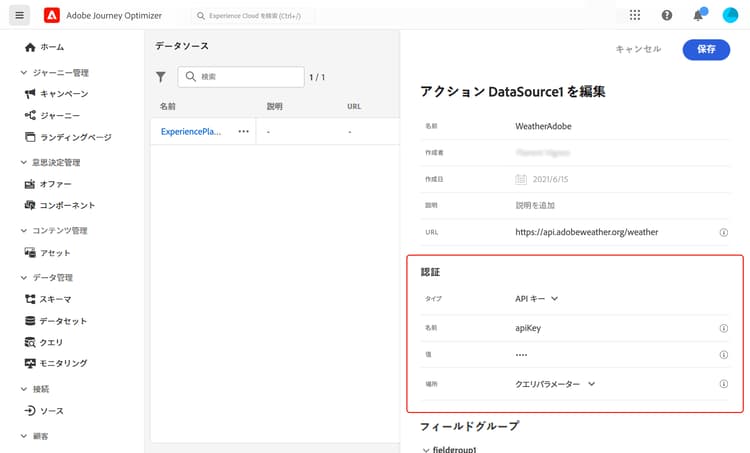The image size is (750, 453).
Task: Open コンポーネント in the sidebar
Action: [x=60, y=205]
